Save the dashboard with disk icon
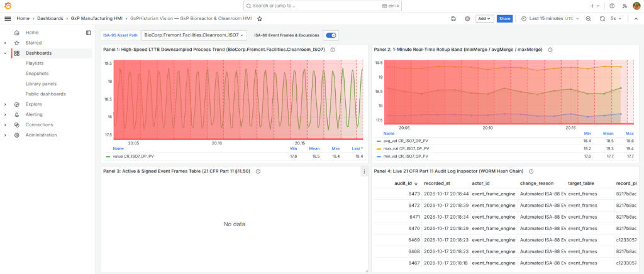Viewport: 644px width, 274px height. coord(453,18)
